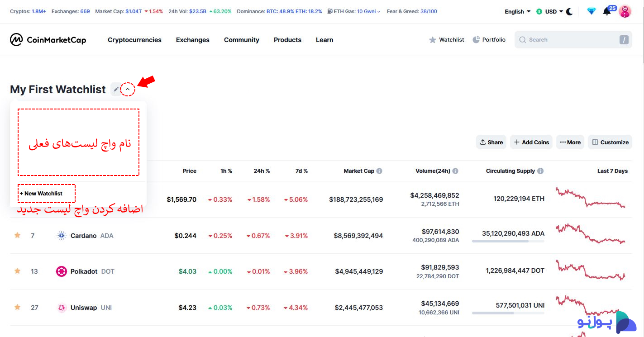Sort by 1h % column header

(x=226, y=171)
